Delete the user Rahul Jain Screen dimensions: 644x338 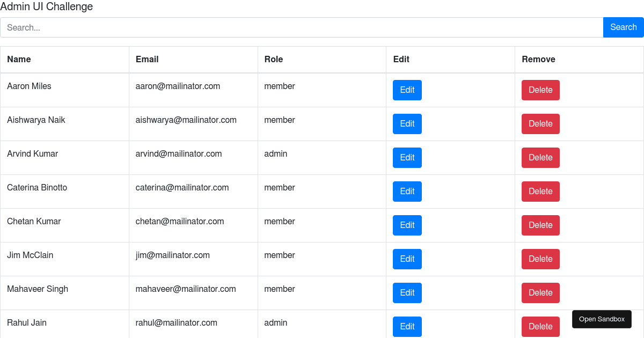tap(540, 326)
